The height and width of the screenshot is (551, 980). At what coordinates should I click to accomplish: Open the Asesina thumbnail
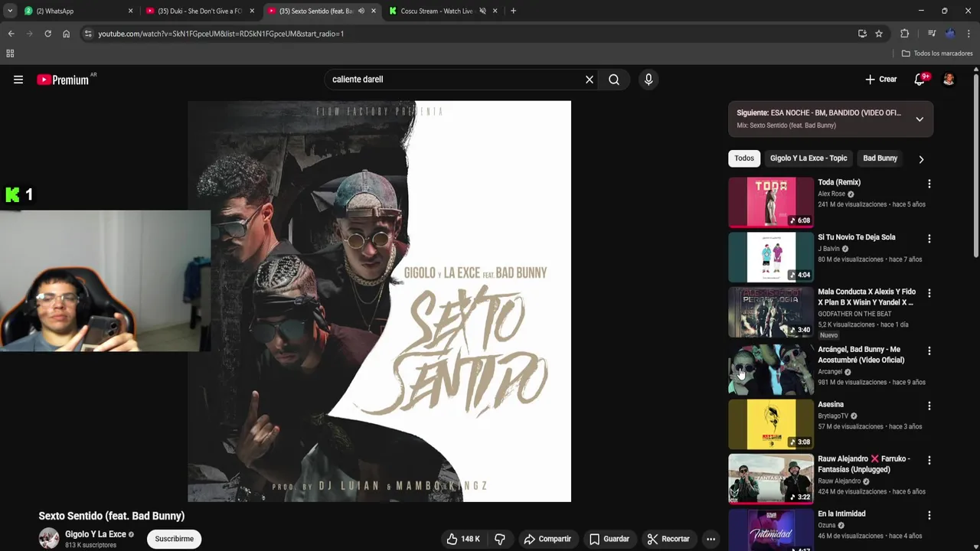771,424
